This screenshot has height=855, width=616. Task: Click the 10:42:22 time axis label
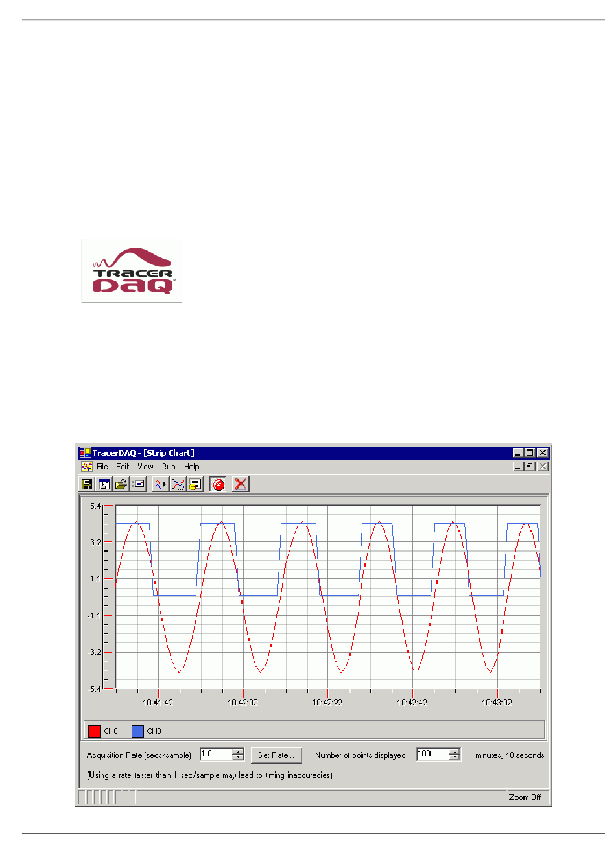327,703
